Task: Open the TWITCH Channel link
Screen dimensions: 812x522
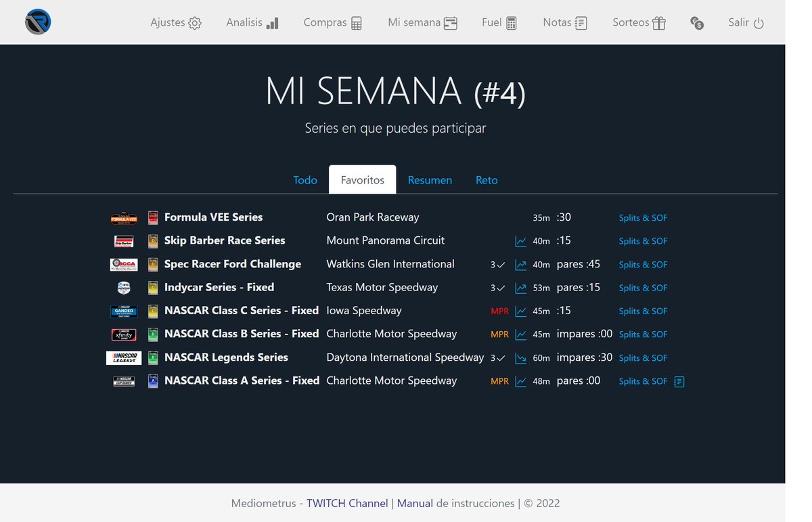Action: tap(347, 503)
